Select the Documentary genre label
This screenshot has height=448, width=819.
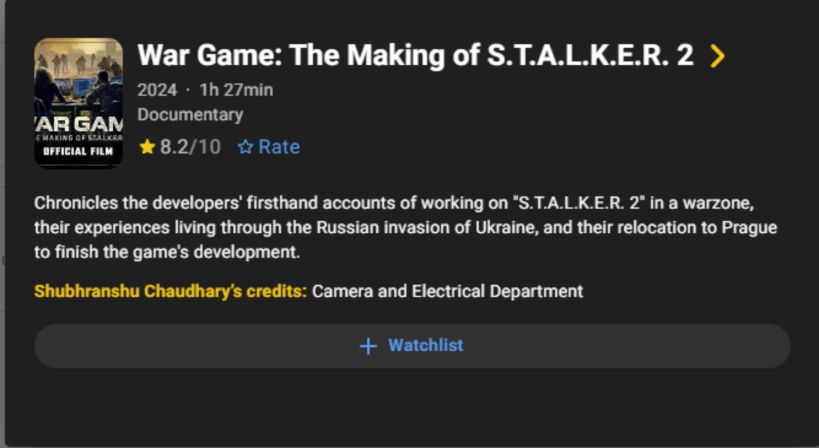(190, 115)
